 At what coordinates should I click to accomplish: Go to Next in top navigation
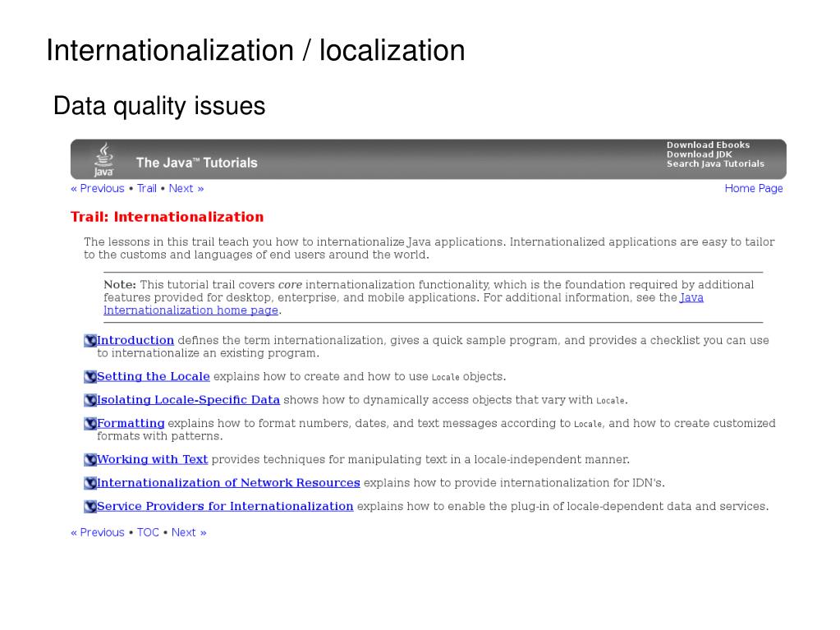[186, 189]
